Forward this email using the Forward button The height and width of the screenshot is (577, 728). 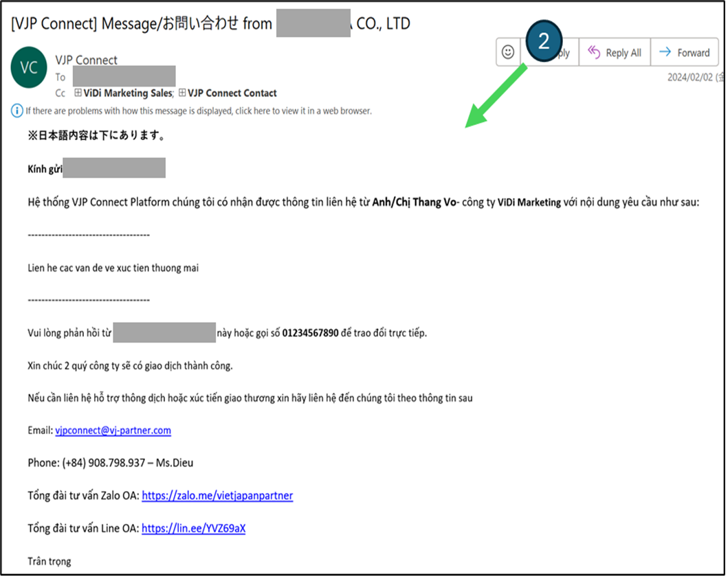(x=685, y=52)
